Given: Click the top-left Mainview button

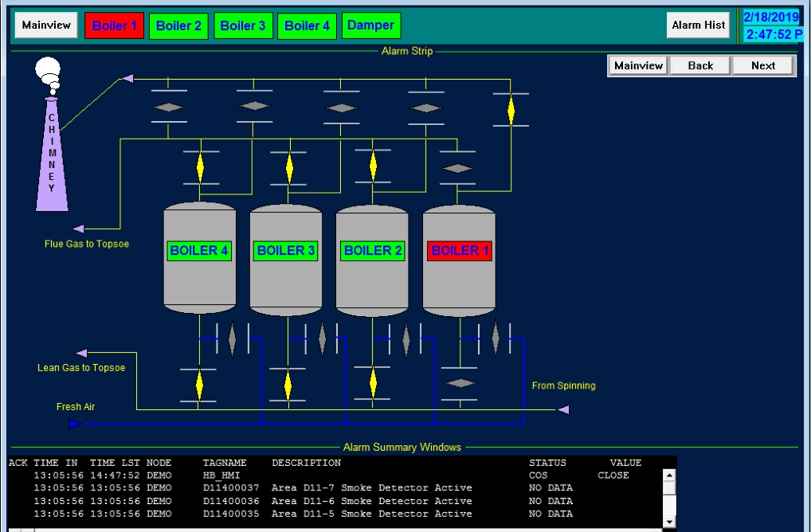Looking at the screenshot, I should point(46,25).
